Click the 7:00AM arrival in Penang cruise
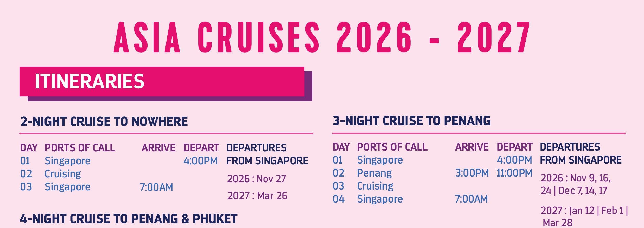The height and width of the screenshot is (228, 644). 471,199
